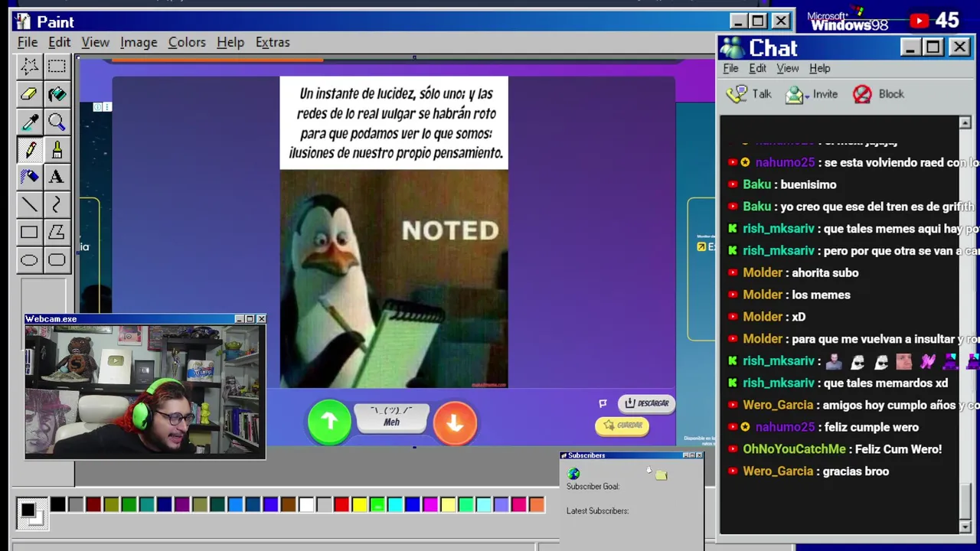The width and height of the screenshot is (980, 551).
Task: Open the Image menu
Action: click(139, 42)
